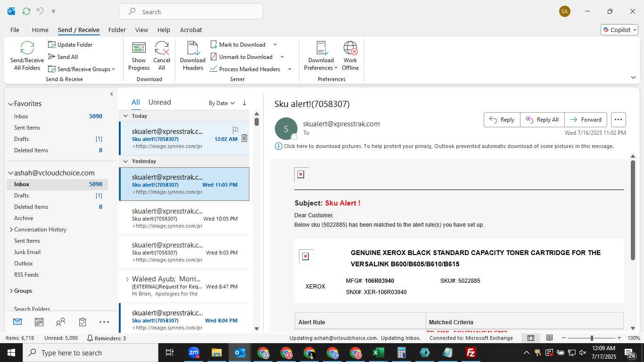Collapse ashah@vcloudchoice.com account tree
Image resolution: width=644 pixels, height=362 pixels.
point(10,173)
